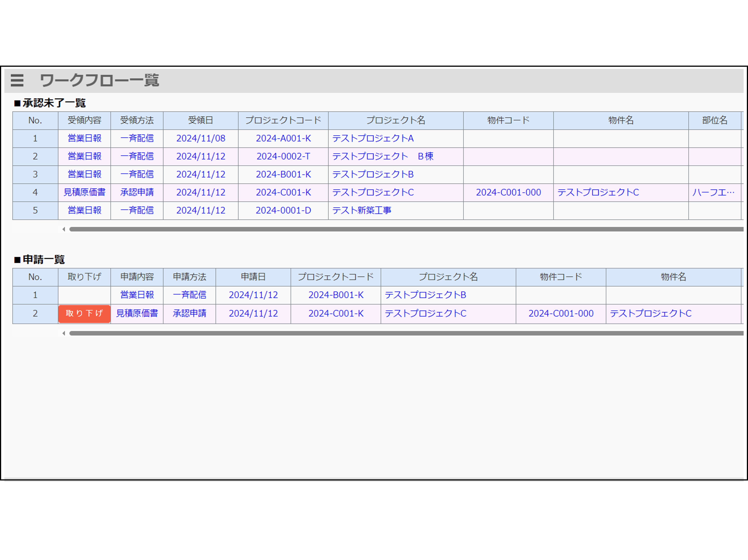Click 受領方法 column header
The height and width of the screenshot is (560, 748).
137,120
